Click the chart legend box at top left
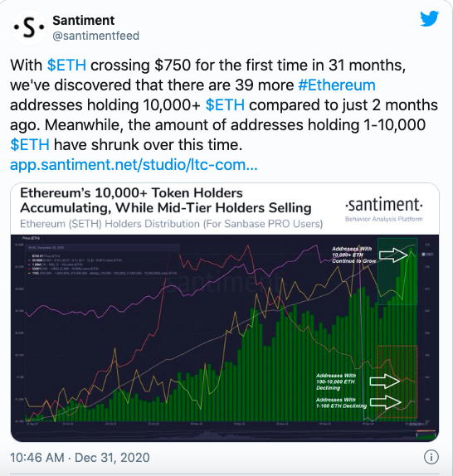Screen dimensions: 453x476 [103, 260]
